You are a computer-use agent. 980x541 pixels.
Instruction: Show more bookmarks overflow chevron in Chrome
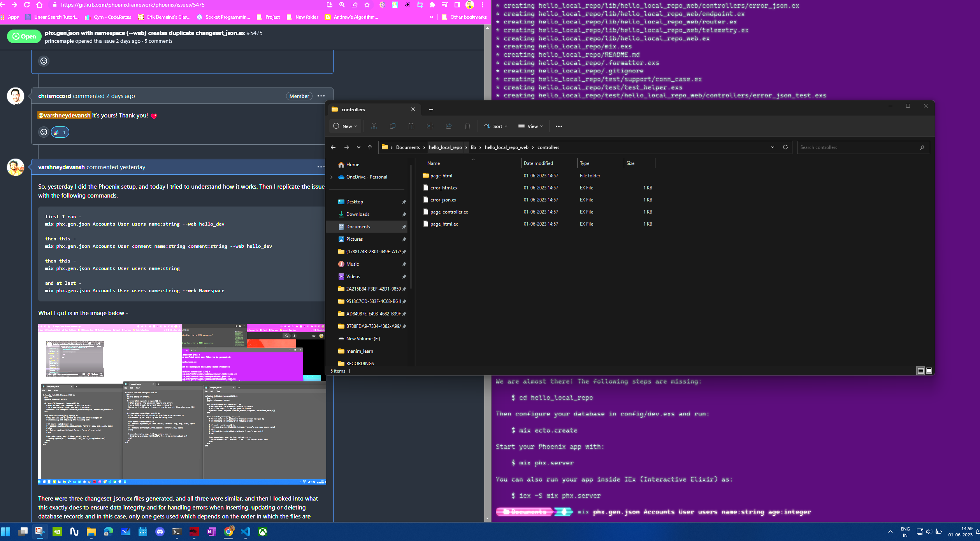(431, 17)
